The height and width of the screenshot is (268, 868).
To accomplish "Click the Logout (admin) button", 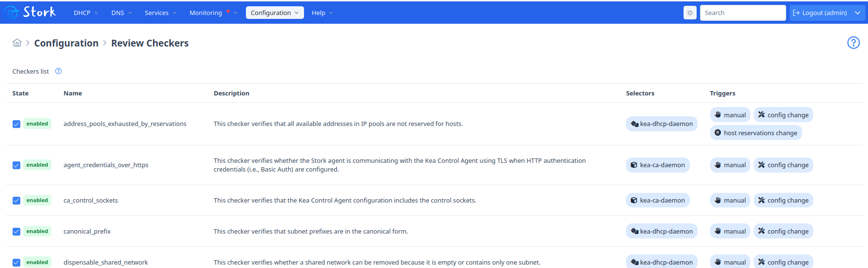I will 821,13.
